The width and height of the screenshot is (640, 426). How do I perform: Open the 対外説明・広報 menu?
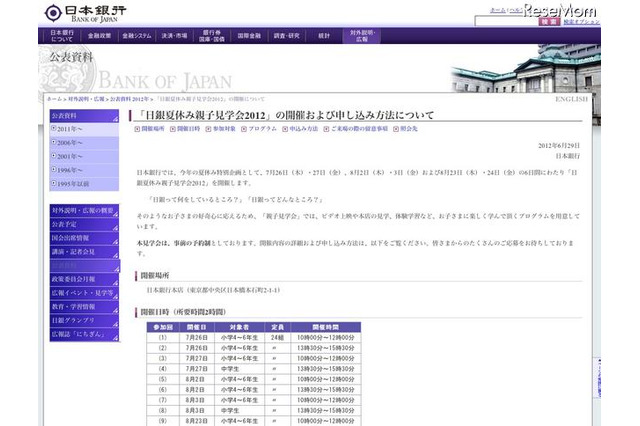point(362,36)
